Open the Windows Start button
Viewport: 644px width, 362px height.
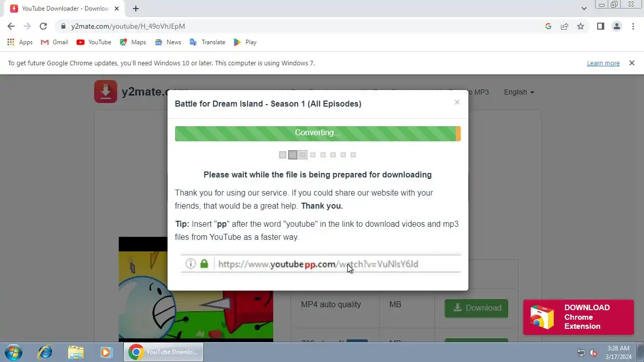point(13,352)
